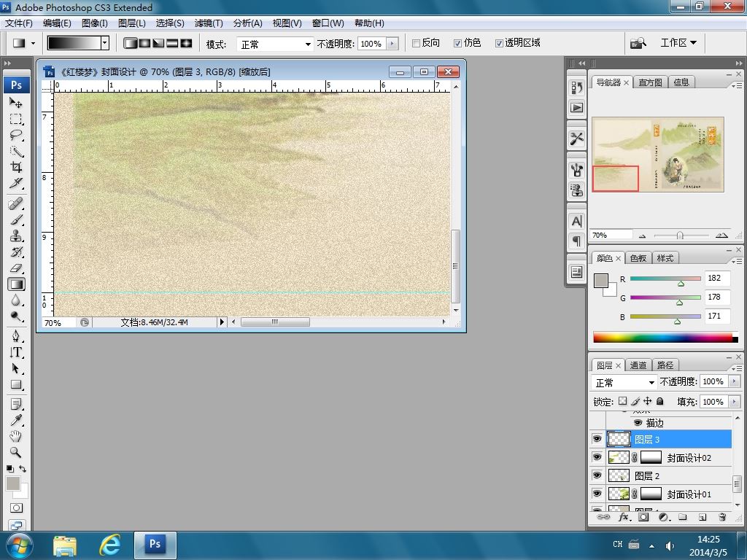Screen dimensions: 747x560
Task: Click the foreground color swatch in toolbox
Action: 13,483
